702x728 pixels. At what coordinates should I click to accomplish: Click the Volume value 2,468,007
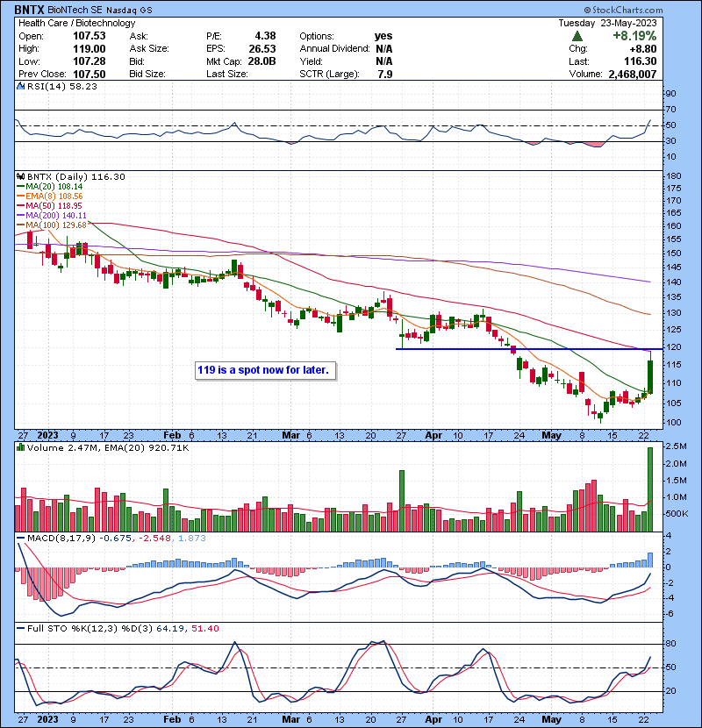(633, 74)
